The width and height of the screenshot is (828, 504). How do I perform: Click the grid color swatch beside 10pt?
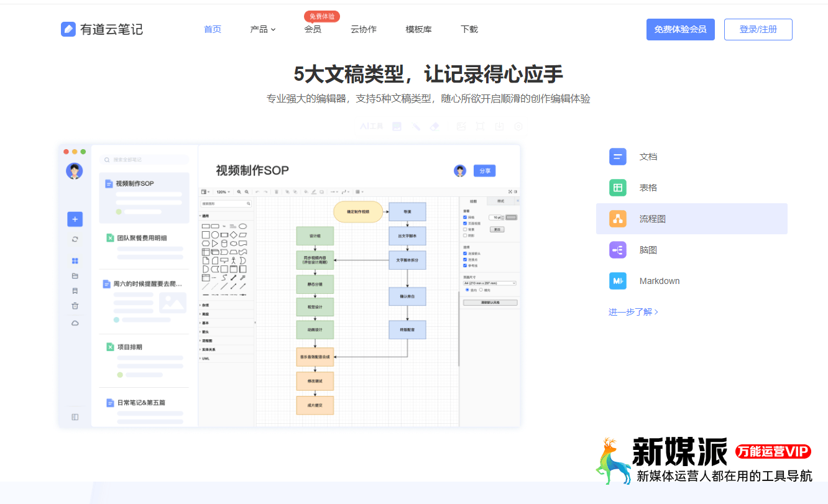pyautogui.click(x=512, y=217)
